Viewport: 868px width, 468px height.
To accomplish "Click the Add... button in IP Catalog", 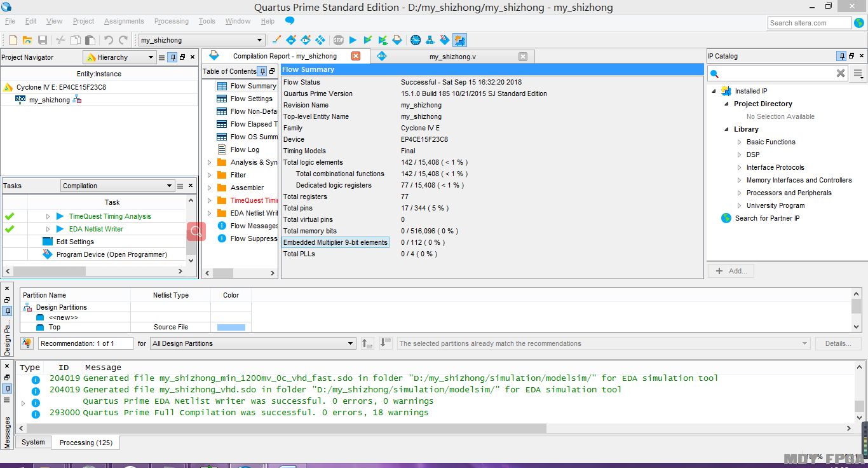I will tap(731, 271).
